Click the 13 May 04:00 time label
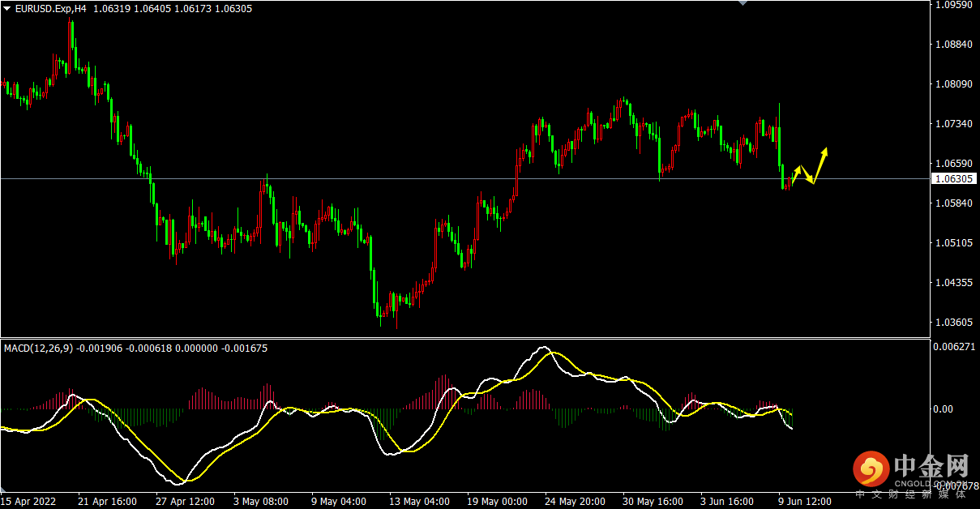Viewport: 980px width, 509px height. pyautogui.click(x=419, y=502)
